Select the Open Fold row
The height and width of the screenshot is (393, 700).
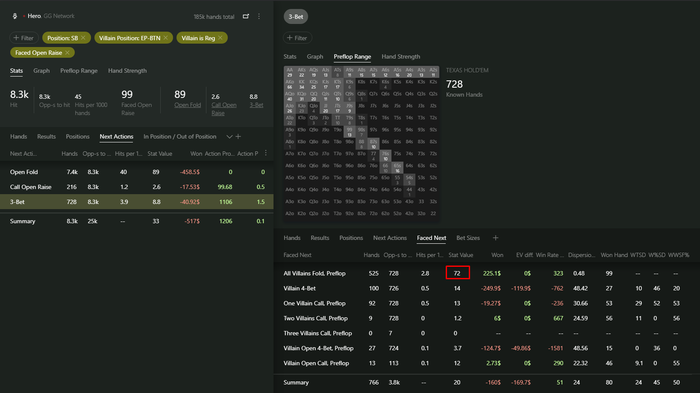[x=137, y=172]
